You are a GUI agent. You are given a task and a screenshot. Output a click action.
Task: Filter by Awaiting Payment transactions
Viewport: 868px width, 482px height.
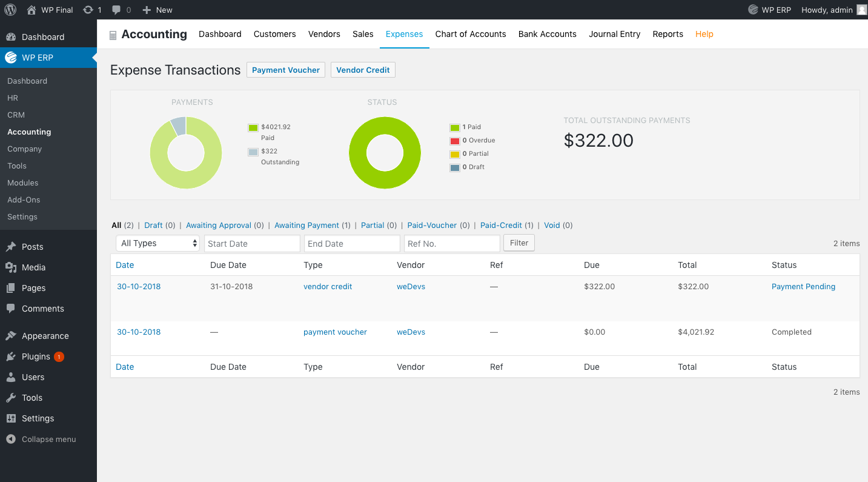click(306, 225)
